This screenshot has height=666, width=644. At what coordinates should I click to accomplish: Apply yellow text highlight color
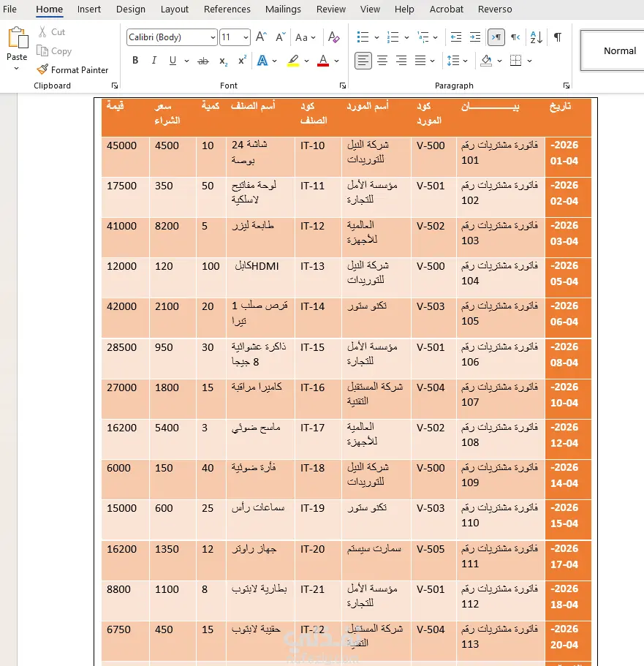click(293, 61)
